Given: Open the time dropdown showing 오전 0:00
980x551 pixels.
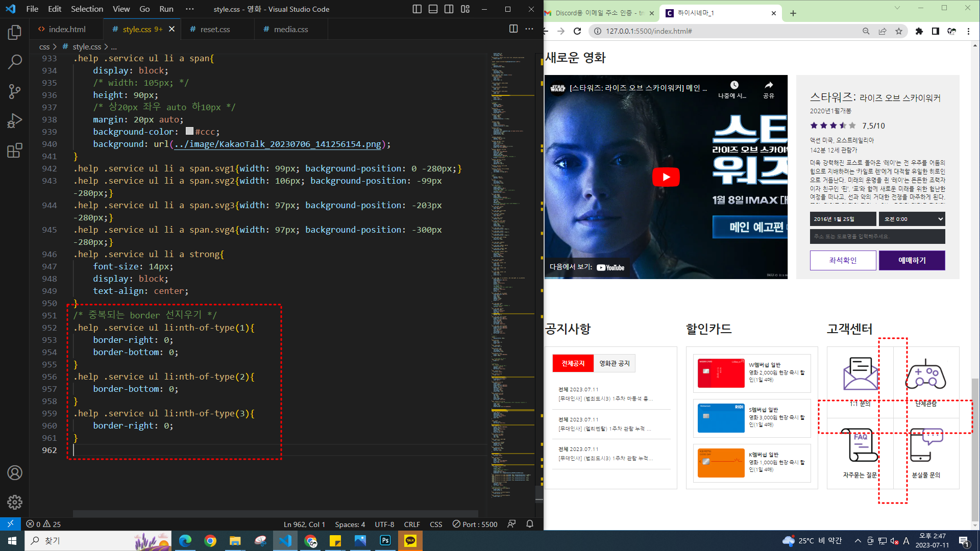Looking at the screenshot, I should 912,219.
